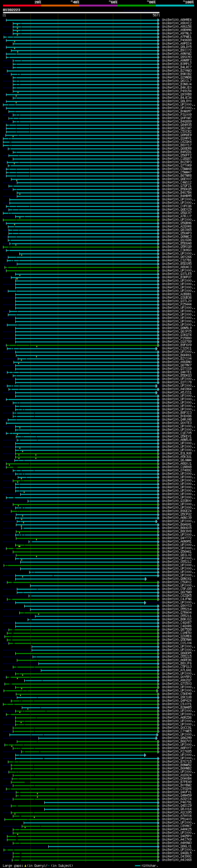Click the UniRef100_P49688 label
The image size is (197, 868).
pyautogui.click(x=177, y=40)
